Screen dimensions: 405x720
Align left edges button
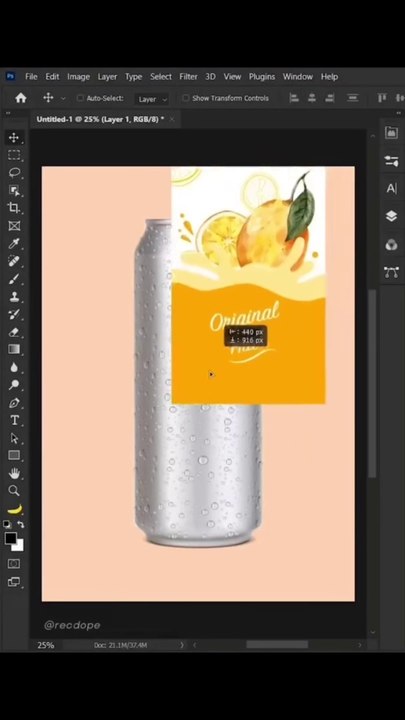294,98
